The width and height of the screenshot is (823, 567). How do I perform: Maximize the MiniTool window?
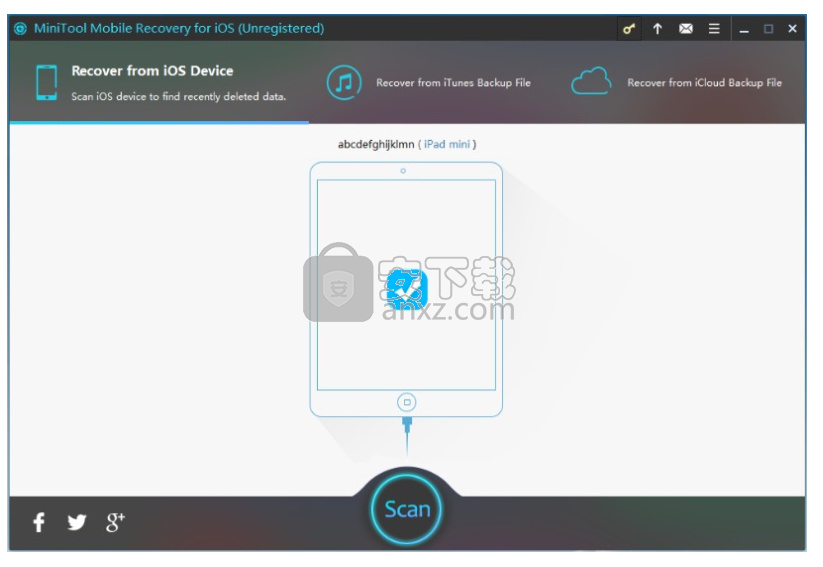pyautogui.click(x=768, y=29)
